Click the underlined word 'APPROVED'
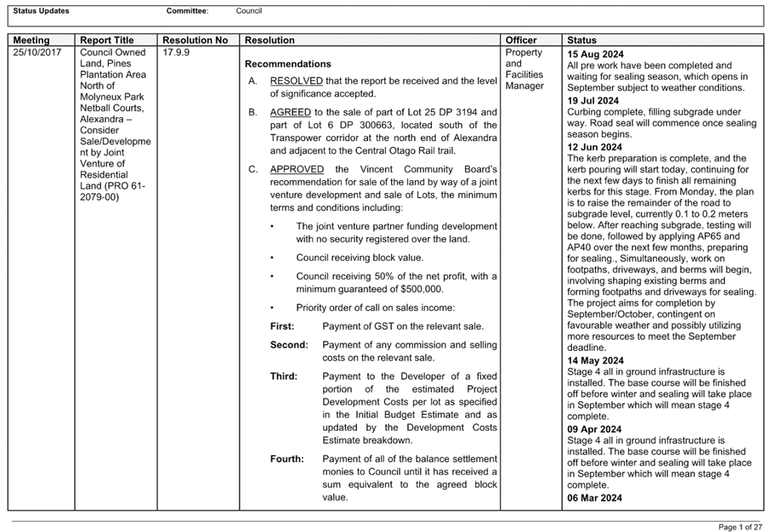This screenshot has width=771, height=532. pos(297,169)
